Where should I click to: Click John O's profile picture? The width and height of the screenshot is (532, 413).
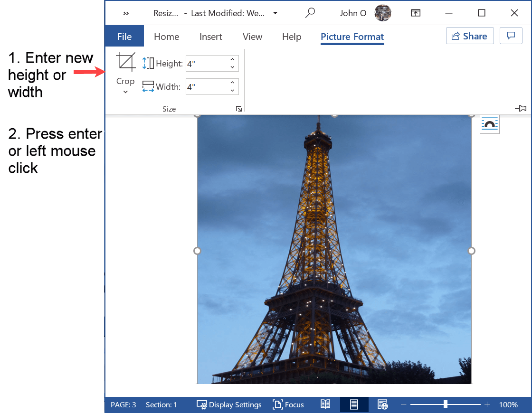382,13
